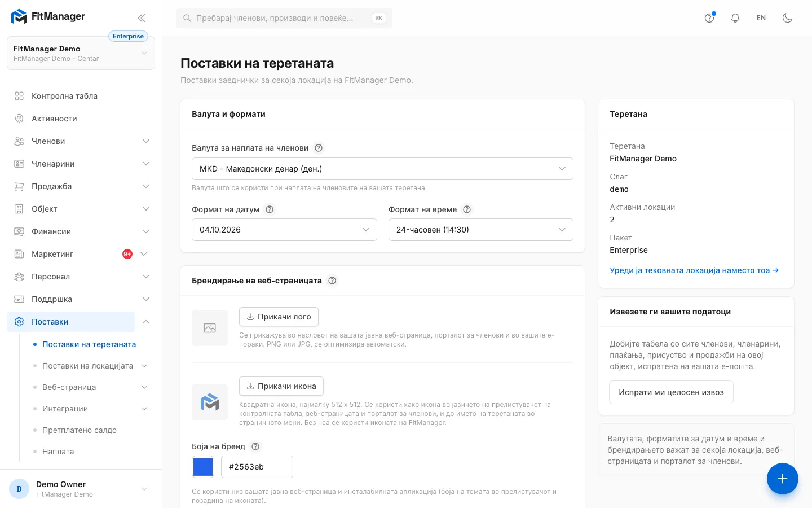Click the help icon beside Боја на бренд

click(x=255, y=446)
